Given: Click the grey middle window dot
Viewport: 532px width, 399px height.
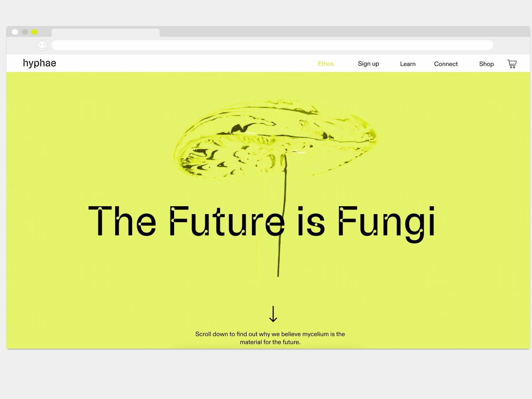Looking at the screenshot, I should pos(25,32).
